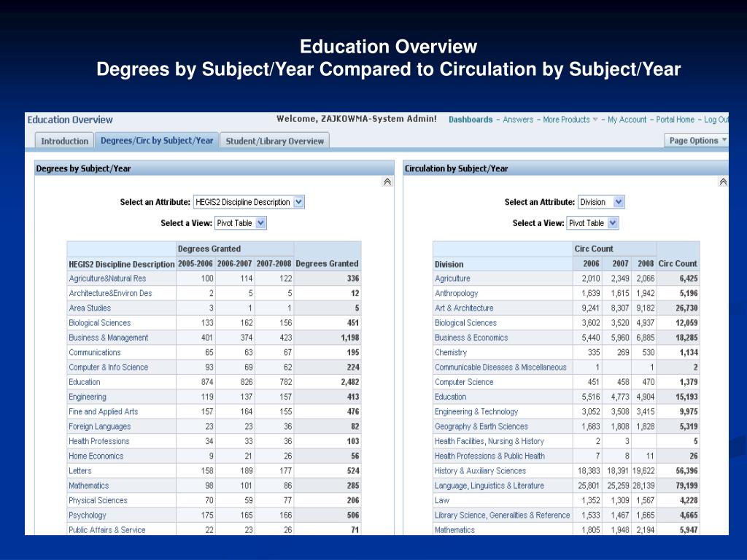Screen dimensions: 747x560
Task: Click the Engineering discipline link
Action: (x=88, y=397)
